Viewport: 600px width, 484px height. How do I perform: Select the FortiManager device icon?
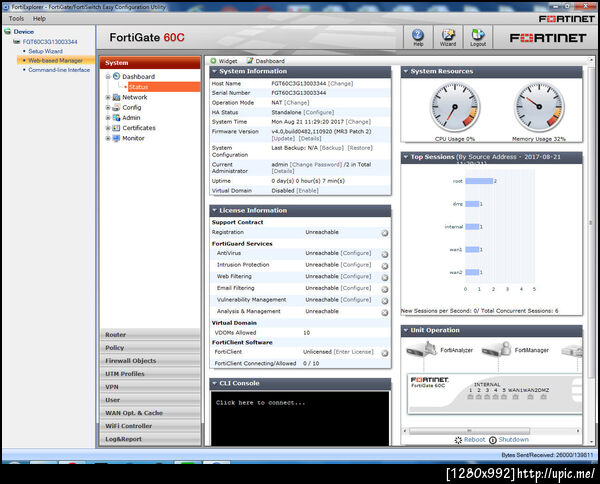[497, 349]
